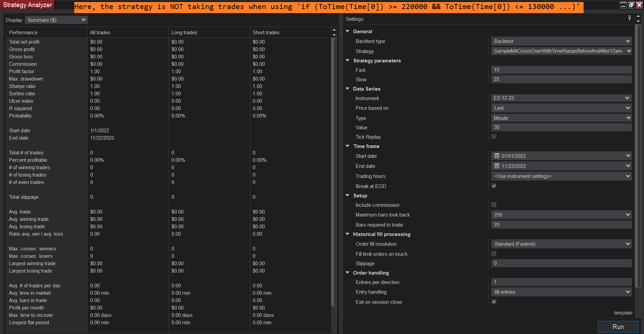
Task: Select the Strategy Analyzer tab
Action: point(27,5)
